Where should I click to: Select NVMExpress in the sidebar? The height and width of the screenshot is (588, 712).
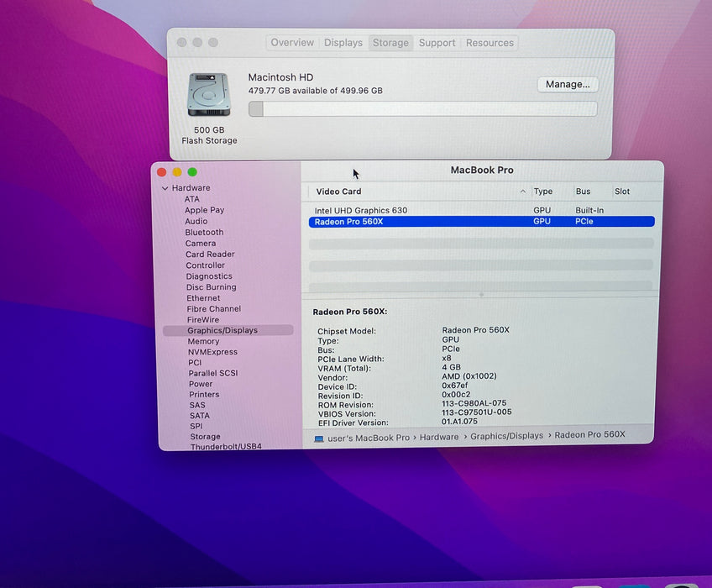point(212,352)
